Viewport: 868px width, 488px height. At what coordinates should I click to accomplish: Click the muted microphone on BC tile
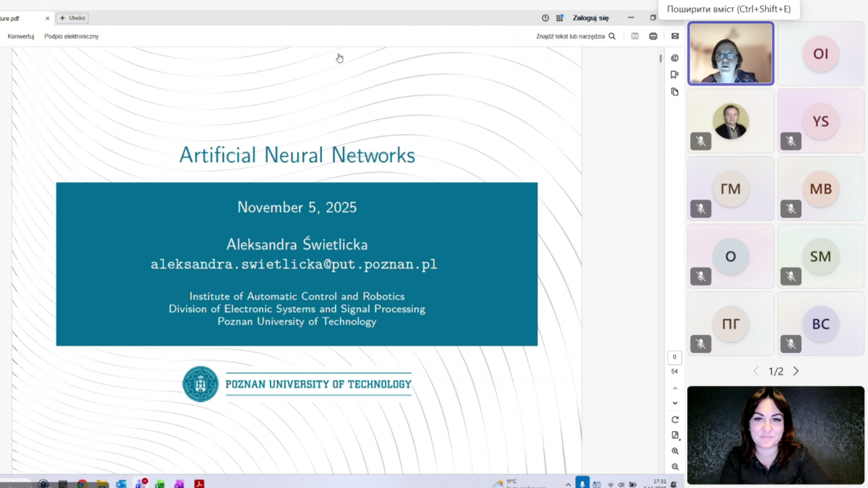(x=791, y=343)
